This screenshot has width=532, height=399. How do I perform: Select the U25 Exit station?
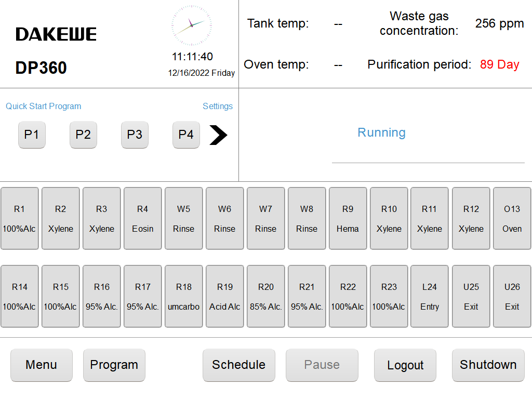point(471,297)
